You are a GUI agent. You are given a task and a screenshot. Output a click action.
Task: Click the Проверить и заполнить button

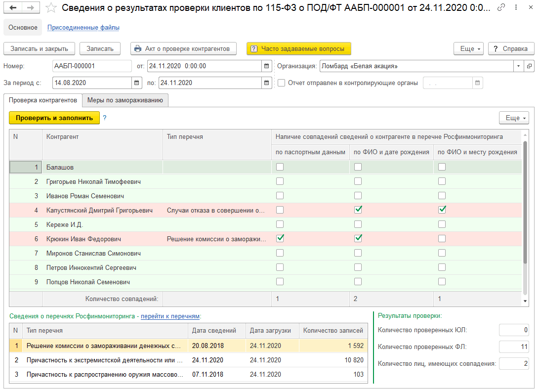(54, 118)
